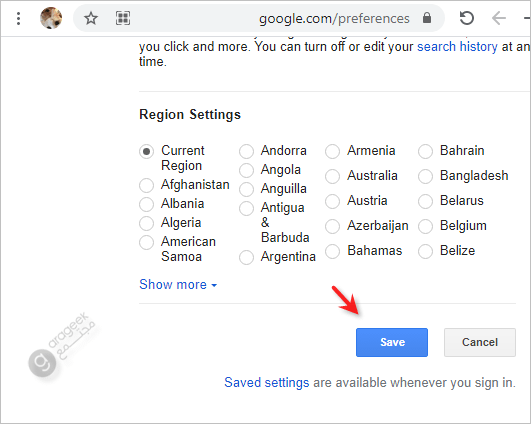The image size is (531, 424).
Task: Open the browser three-dot menu
Action: click(19, 18)
